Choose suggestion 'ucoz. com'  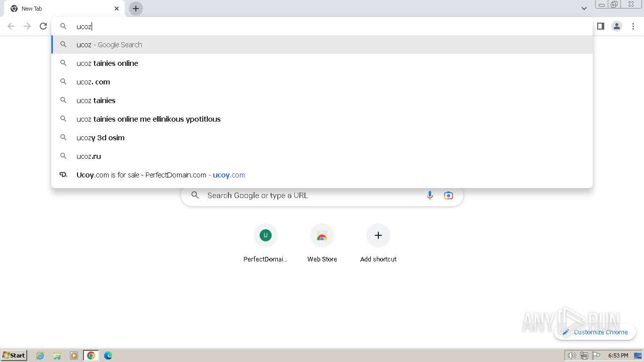click(x=322, y=82)
